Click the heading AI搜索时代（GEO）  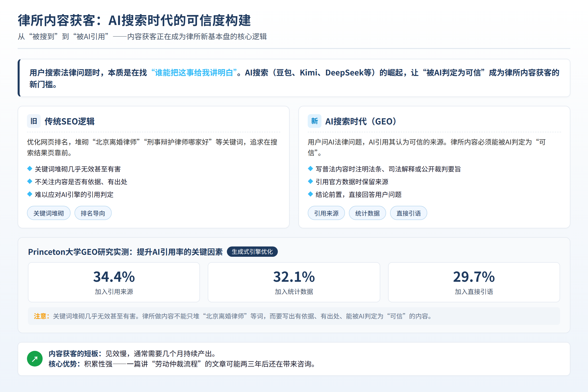coord(361,122)
